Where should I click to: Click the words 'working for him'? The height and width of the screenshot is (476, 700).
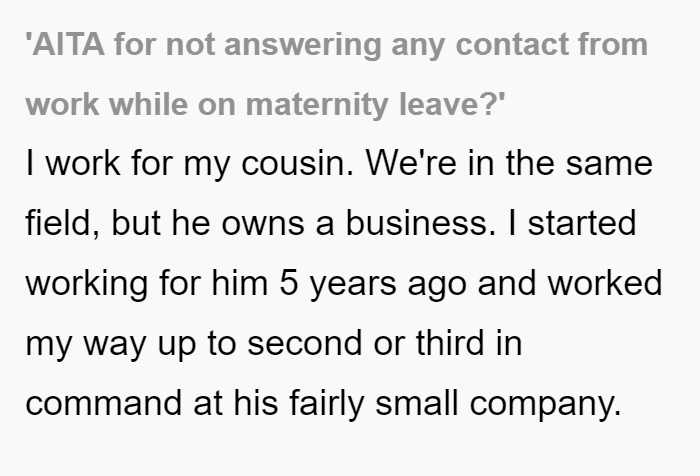point(147,284)
